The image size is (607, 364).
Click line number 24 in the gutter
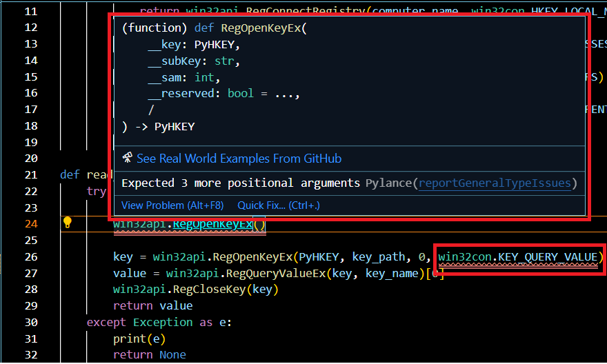coord(31,224)
